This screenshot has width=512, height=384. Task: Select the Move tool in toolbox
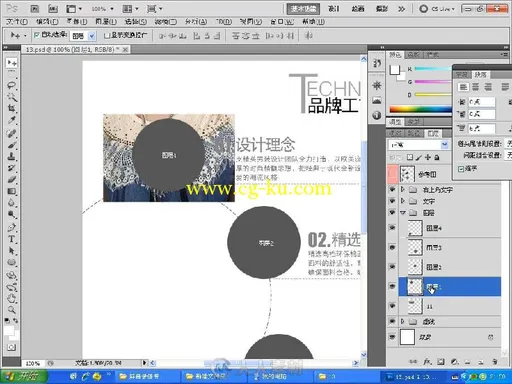click(x=12, y=63)
